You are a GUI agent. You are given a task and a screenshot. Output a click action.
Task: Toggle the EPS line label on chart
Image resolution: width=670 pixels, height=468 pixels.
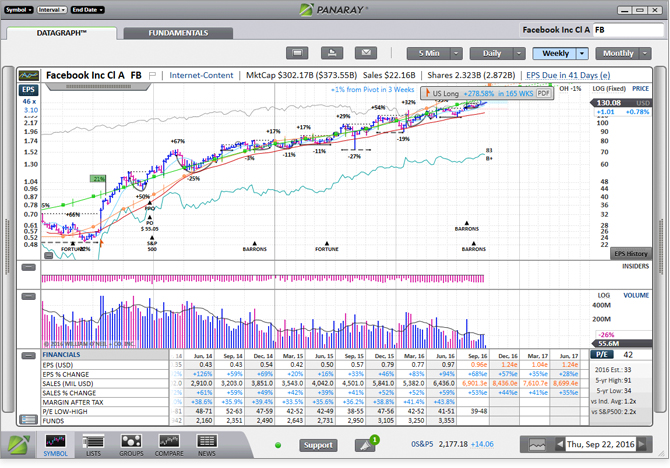[28, 90]
